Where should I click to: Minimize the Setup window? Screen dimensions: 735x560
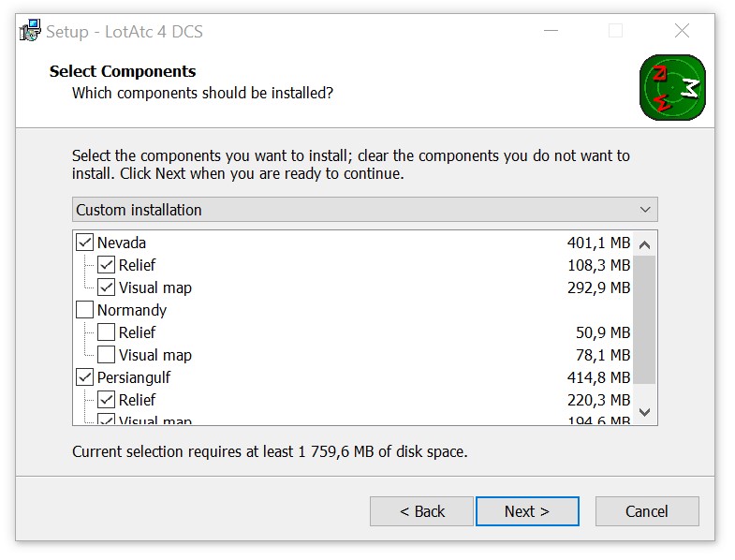point(551,31)
